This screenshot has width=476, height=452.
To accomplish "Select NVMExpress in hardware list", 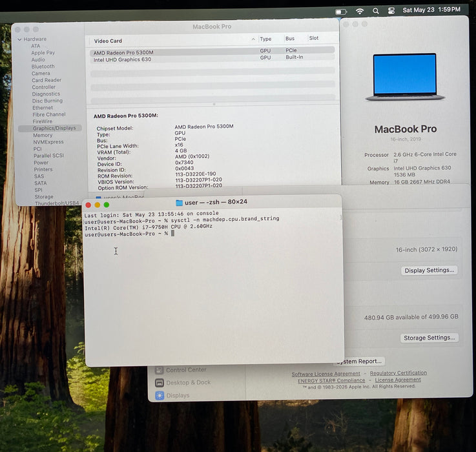I will click(x=48, y=142).
